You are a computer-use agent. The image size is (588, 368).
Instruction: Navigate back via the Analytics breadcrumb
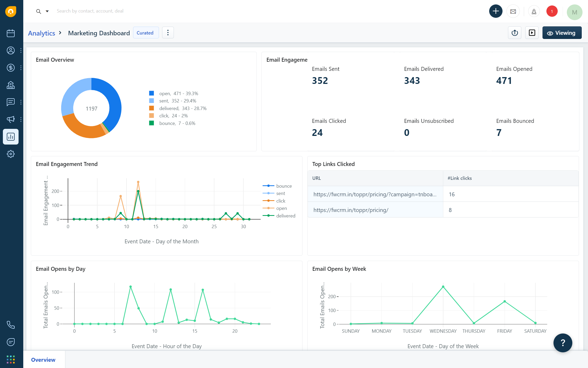point(41,33)
